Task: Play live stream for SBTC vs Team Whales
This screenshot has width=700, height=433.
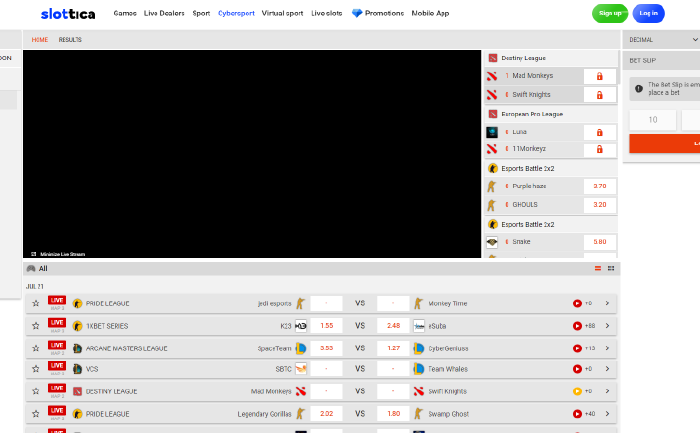Action: [577, 369]
